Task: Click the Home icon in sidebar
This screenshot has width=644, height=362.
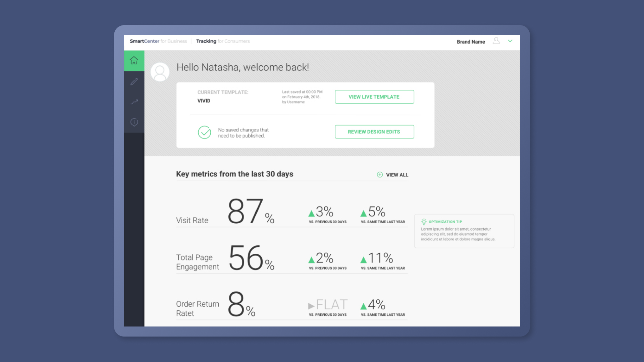Action: (134, 61)
